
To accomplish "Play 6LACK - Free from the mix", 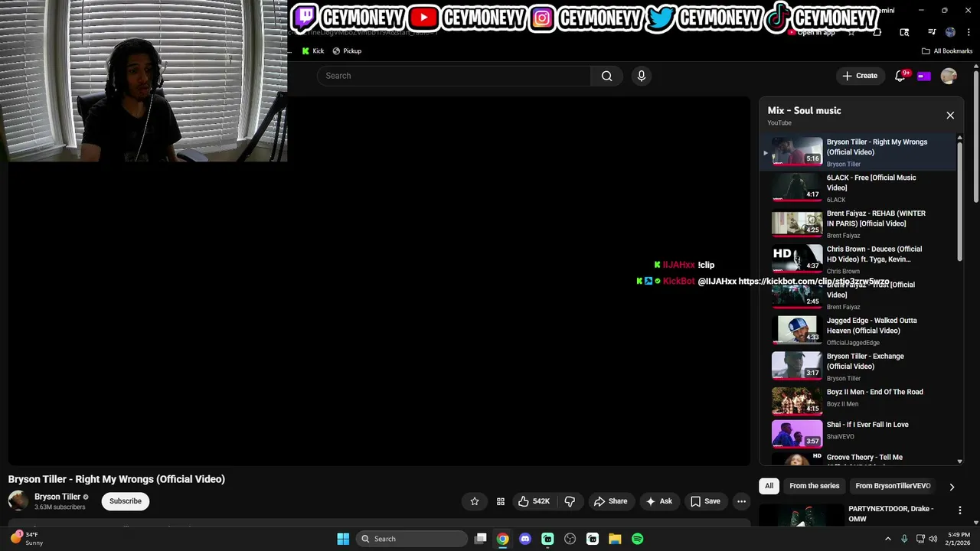I will point(857,188).
